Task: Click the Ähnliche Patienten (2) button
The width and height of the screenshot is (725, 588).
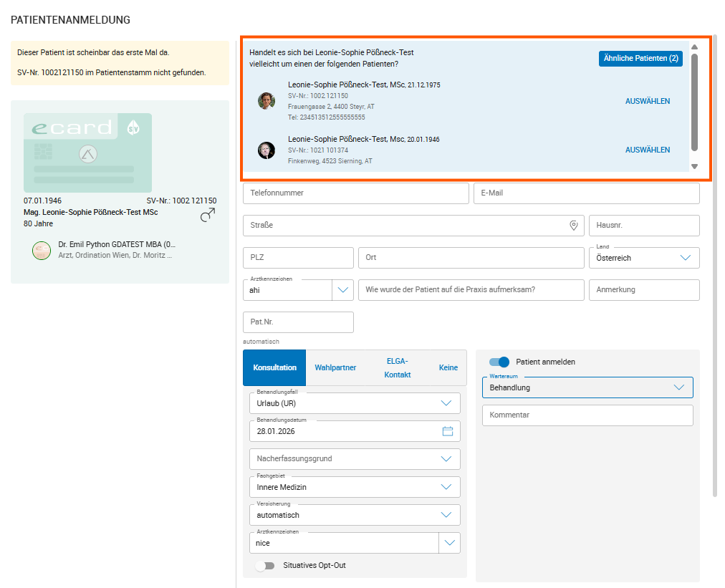Action: pyautogui.click(x=641, y=58)
